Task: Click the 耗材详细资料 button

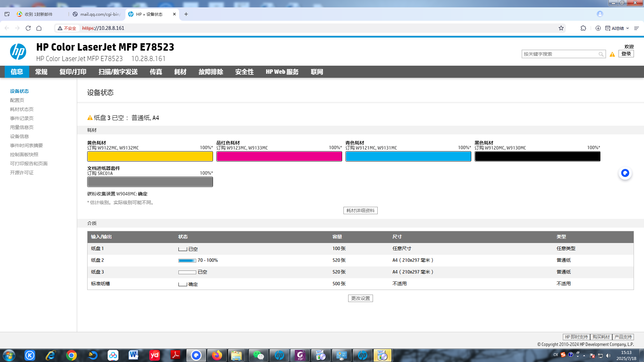Action: click(x=360, y=210)
